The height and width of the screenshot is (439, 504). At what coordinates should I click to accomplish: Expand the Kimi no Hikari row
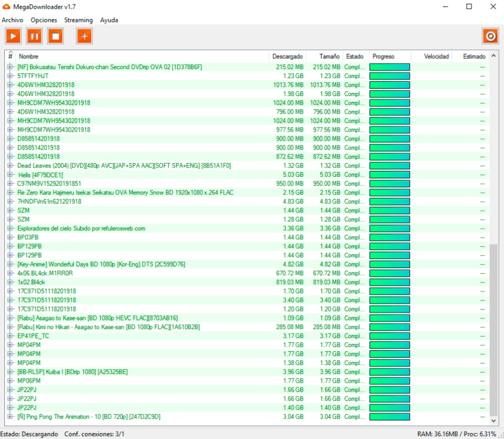coord(10,327)
